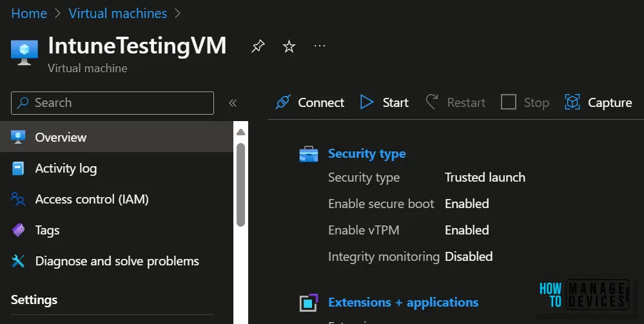The height and width of the screenshot is (324, 644).
Task: Click the Connect button
Action: tap(310, 102)
